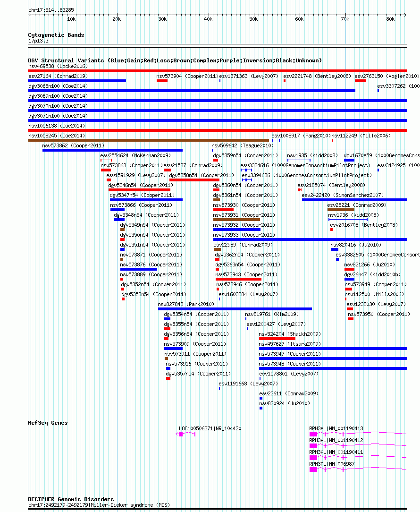Open nsv524204 (Shaikh2009) variant label
The image size is (420, 512).
[290, 334]
